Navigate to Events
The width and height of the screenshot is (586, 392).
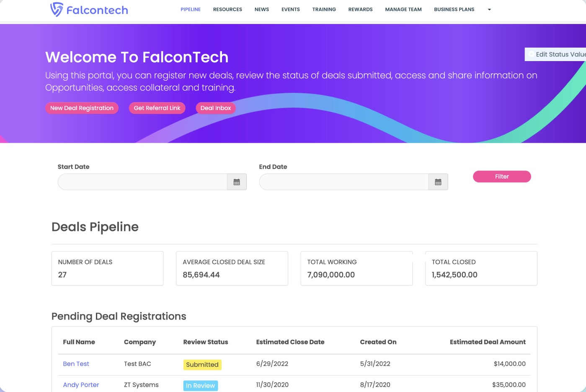291,10
